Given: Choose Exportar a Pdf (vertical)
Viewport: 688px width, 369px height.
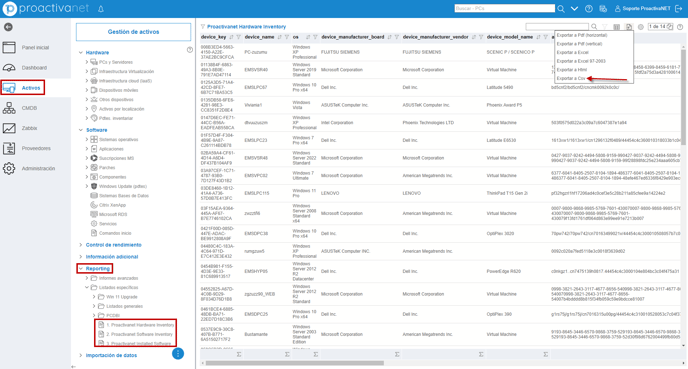Looking at the screenshot, I should click(579, 44).
